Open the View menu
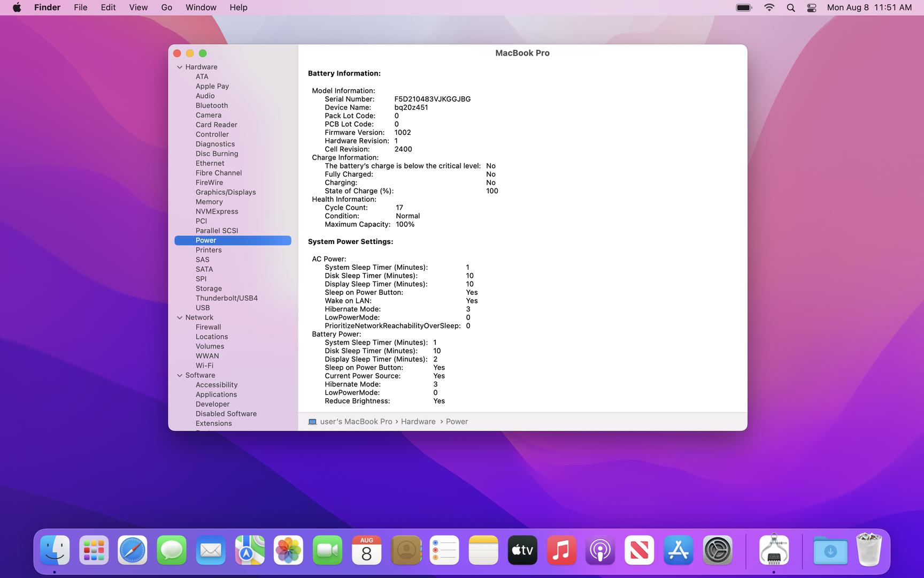 [138, 7]
